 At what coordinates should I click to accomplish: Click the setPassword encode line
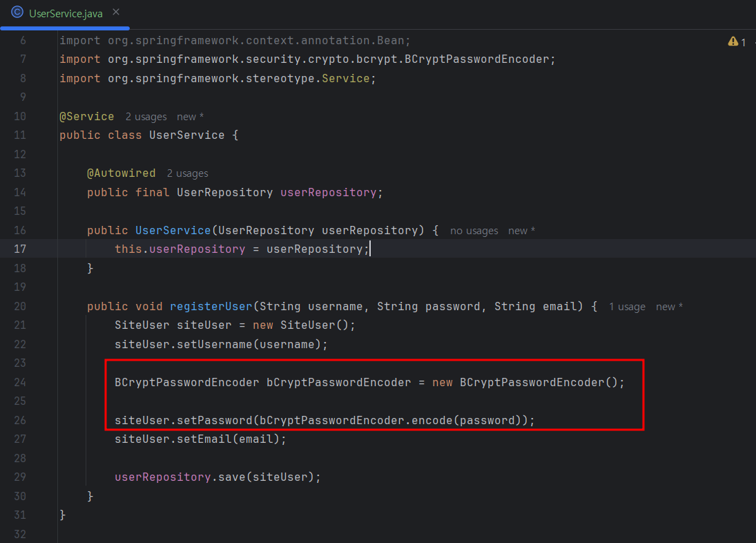324,420
